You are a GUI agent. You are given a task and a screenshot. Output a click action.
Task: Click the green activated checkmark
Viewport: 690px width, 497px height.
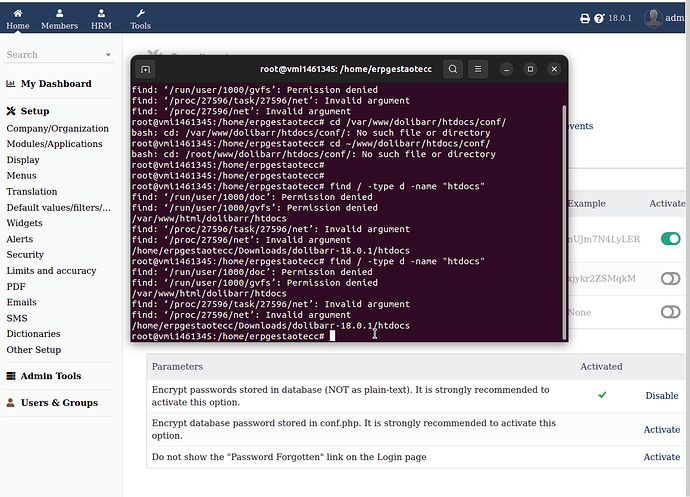tap(602, 395)
